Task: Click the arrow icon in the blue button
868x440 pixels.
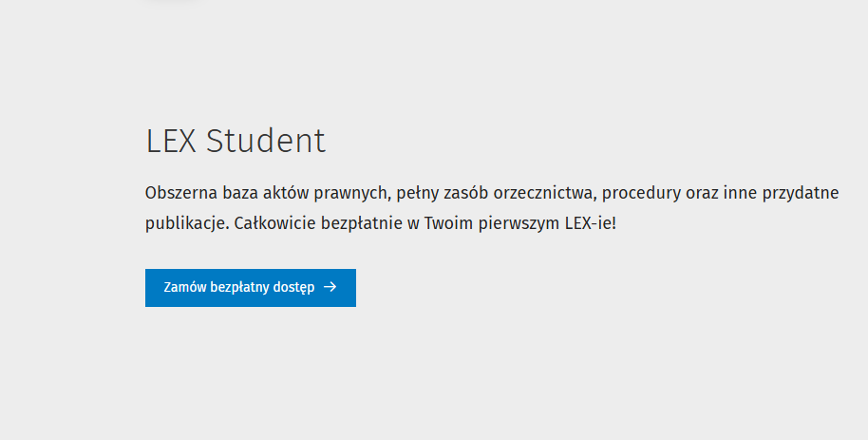Action: (330, 287)
